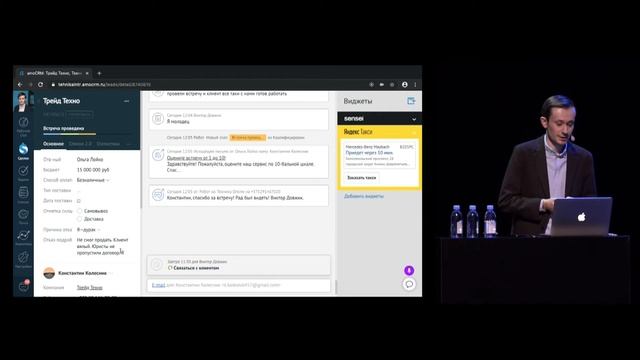Open the Безналичные payment method dropdown
This screenshot has width=640, height=360.
point(93,180)
